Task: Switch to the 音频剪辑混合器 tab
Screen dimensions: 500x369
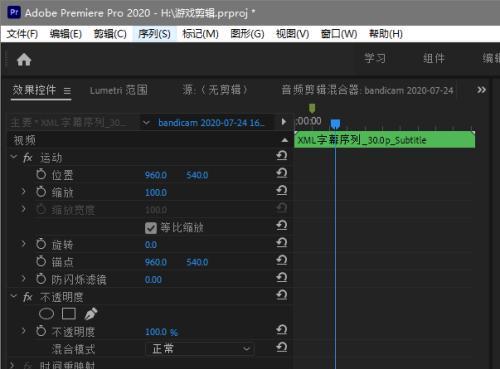Action: 367,90
